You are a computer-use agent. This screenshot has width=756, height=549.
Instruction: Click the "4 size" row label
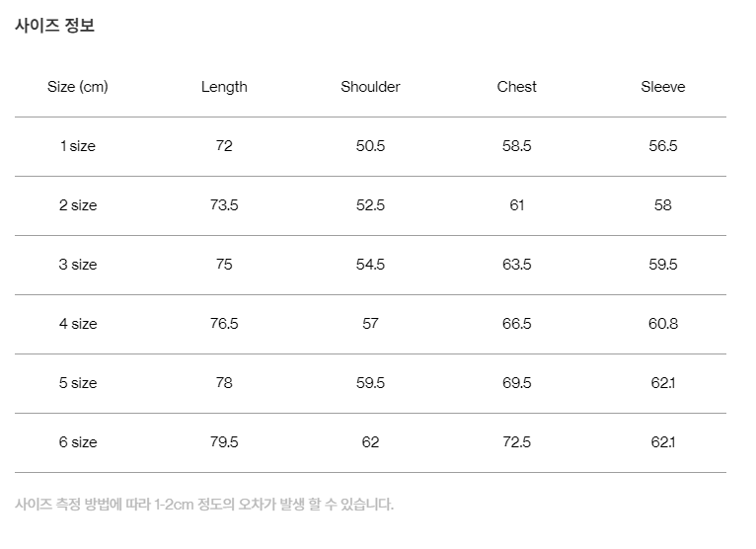point(77,324)
